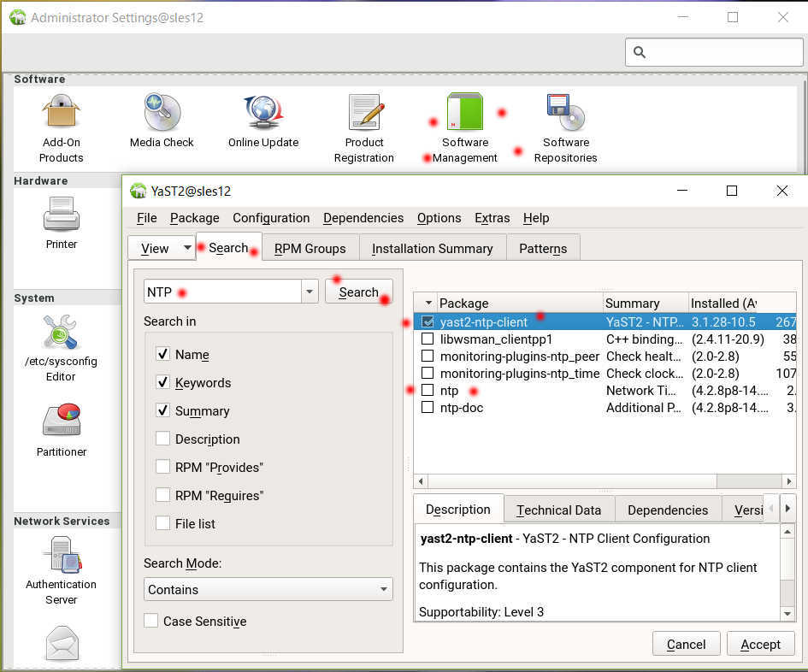Open the Help menu
808x672 pixels.
click(536, 218)
